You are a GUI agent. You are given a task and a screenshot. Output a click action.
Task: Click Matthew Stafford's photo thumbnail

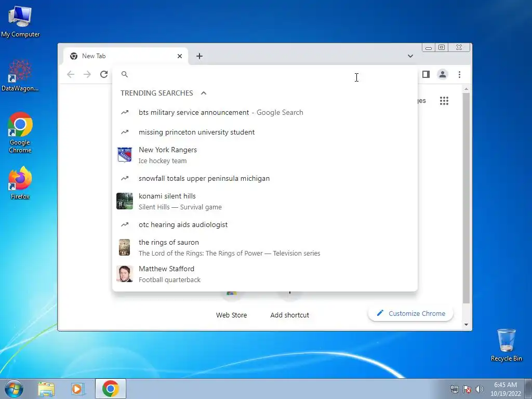pyautogui.click(x=125, y=274)
